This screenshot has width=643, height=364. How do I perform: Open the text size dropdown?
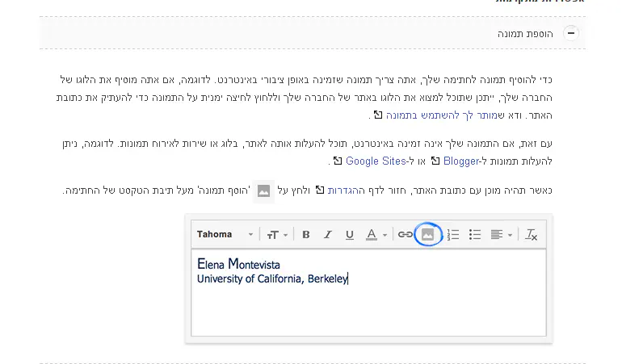click(277, 235)
